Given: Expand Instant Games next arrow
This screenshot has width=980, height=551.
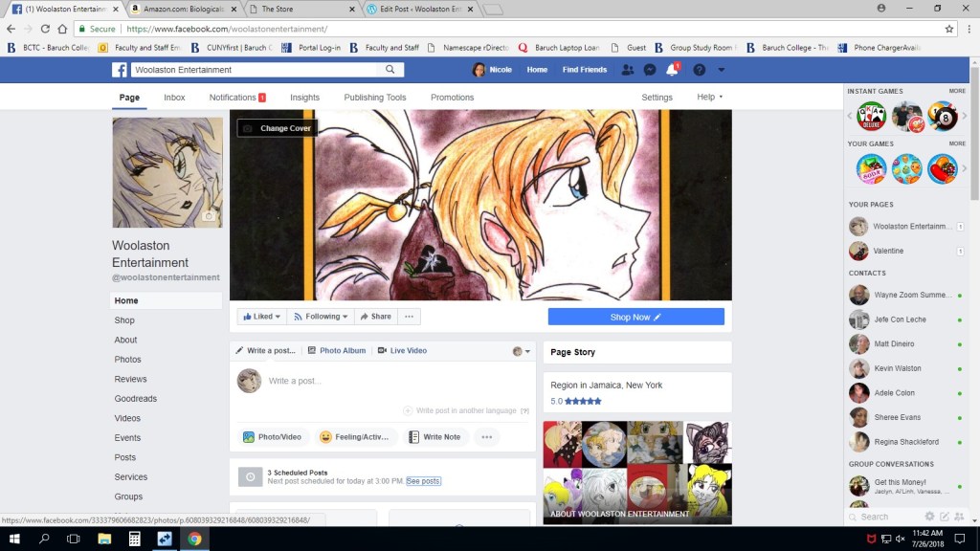Looking at the screenshot, I should tap(965, 116).
